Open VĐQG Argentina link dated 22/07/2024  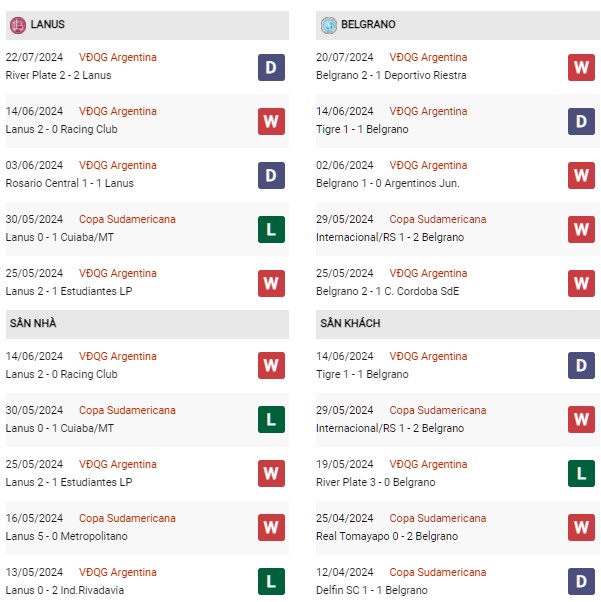coord(118,57)
